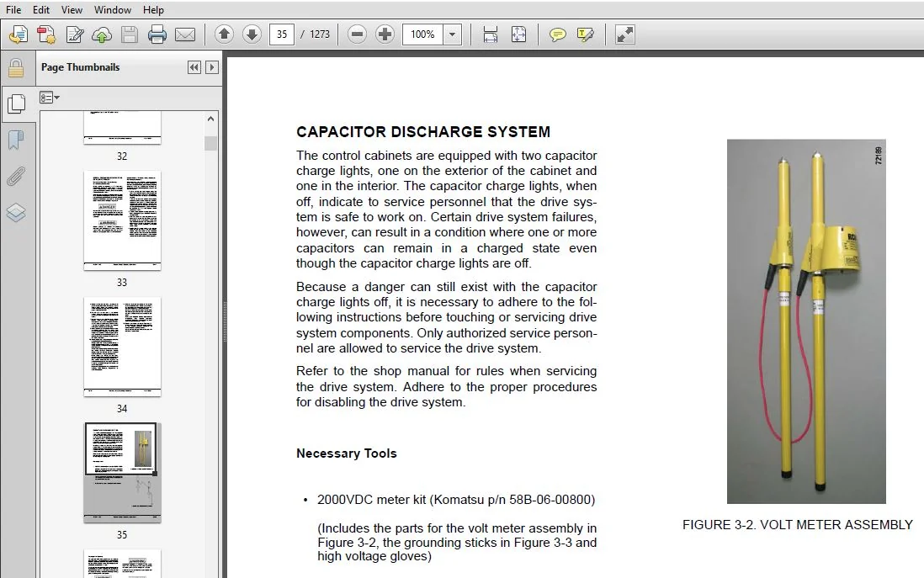Screen dimensions: 924x578
Task: Click the 2000VDC meter kit bullet text
Action: [456, 500]
